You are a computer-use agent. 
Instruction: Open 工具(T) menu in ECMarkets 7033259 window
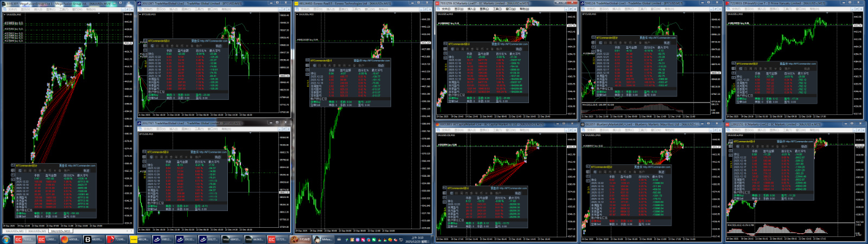pos(497,9)
